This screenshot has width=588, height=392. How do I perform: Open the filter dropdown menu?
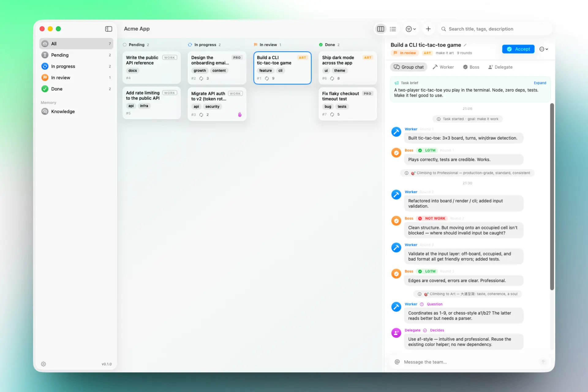point(411,29)
